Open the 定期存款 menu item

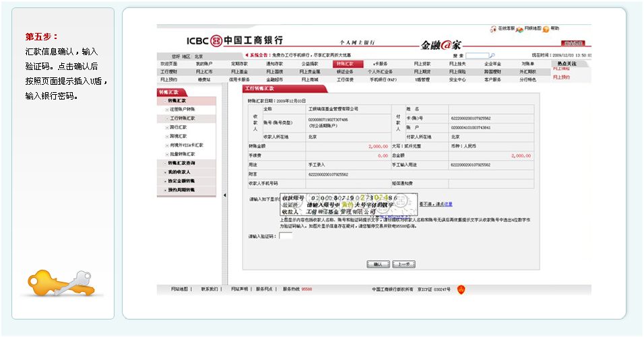[239, 64]
